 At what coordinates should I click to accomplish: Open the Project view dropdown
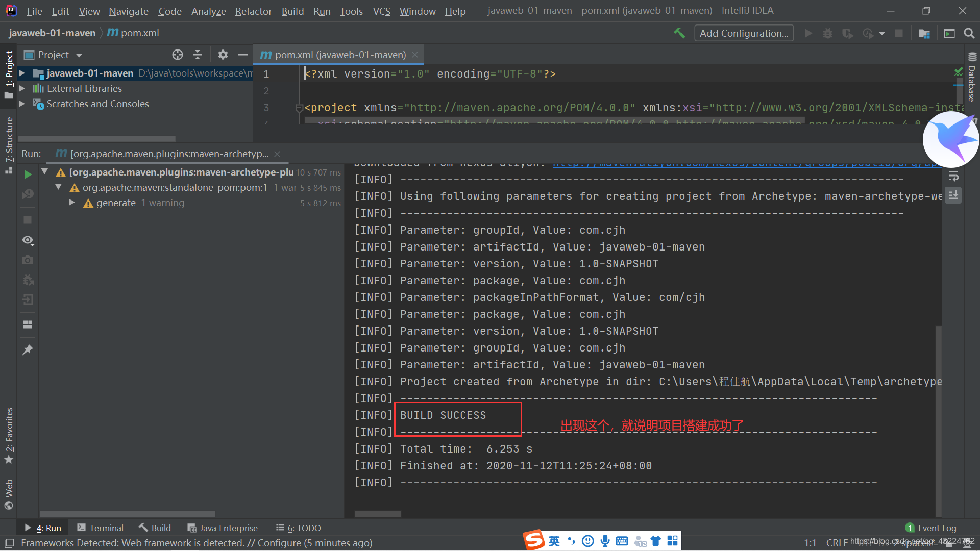click(x=79, y=55)
